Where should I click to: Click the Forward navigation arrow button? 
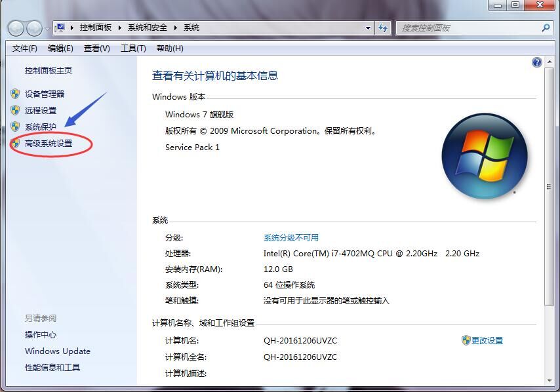[x=35, y=28]
